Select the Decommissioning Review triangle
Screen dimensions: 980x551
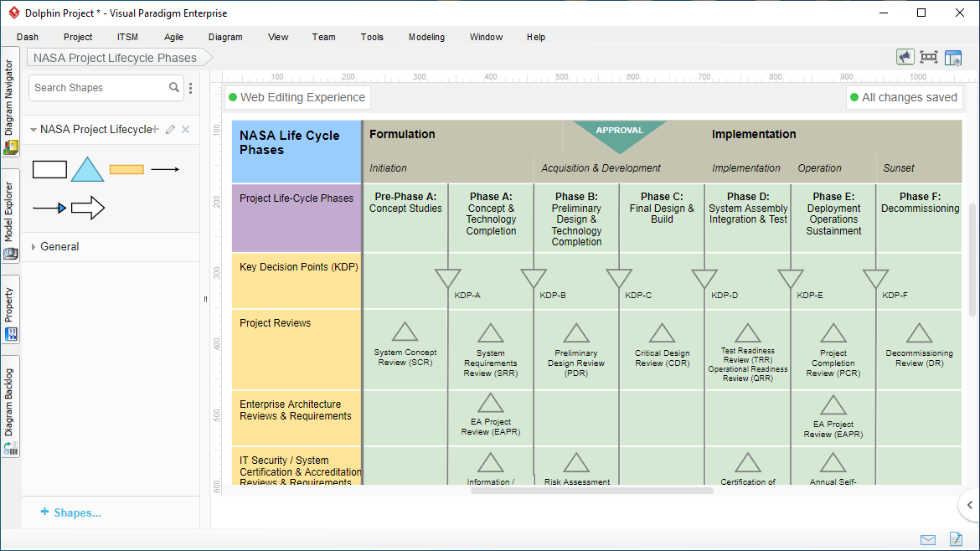tap(920, 333)
